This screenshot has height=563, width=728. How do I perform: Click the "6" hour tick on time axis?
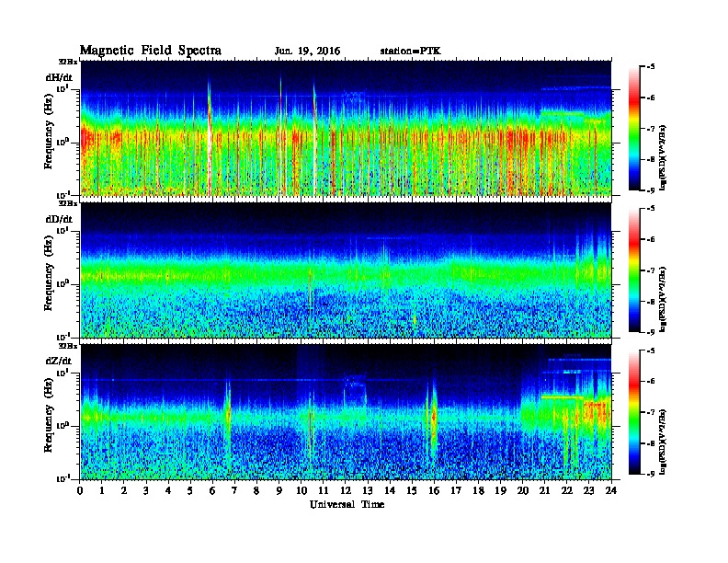click(x=212, y=490)
